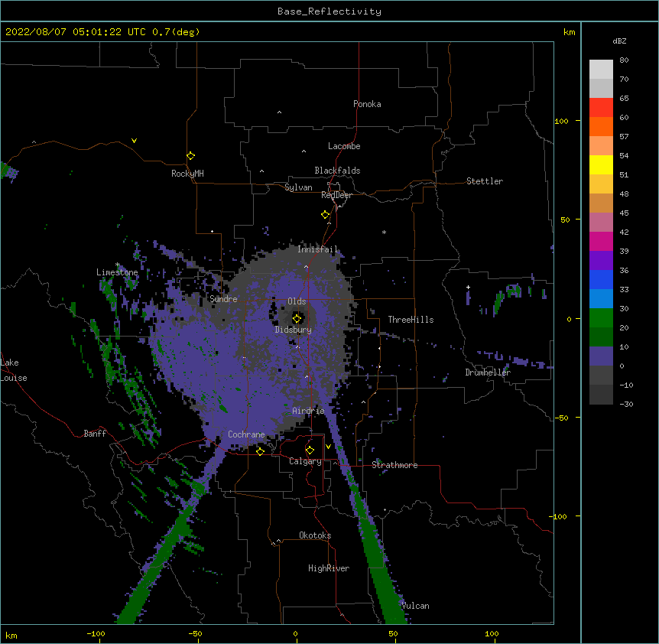Click the dark orange 57–60 dBZ swatch

[601, 126]
